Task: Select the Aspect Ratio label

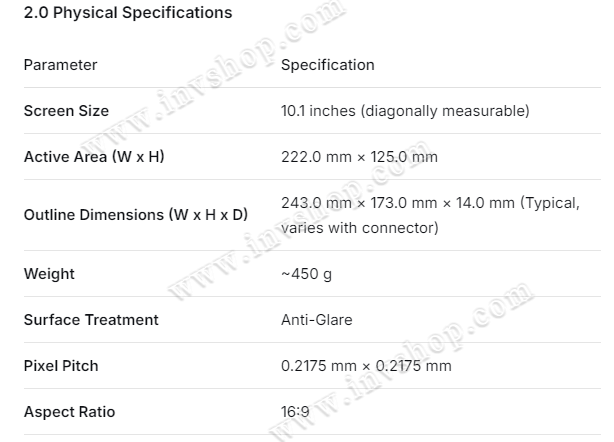Action: click(x=69, y=412)
